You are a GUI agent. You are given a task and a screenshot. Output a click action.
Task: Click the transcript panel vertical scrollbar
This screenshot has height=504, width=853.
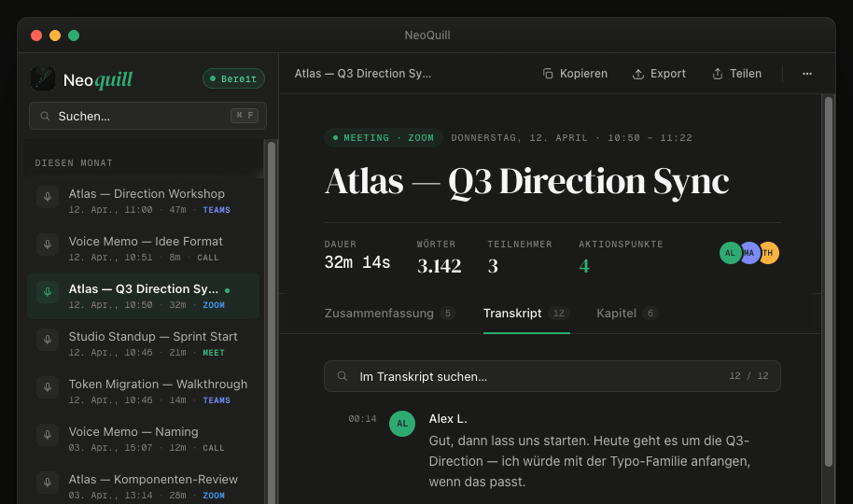(x=829, y=281)
